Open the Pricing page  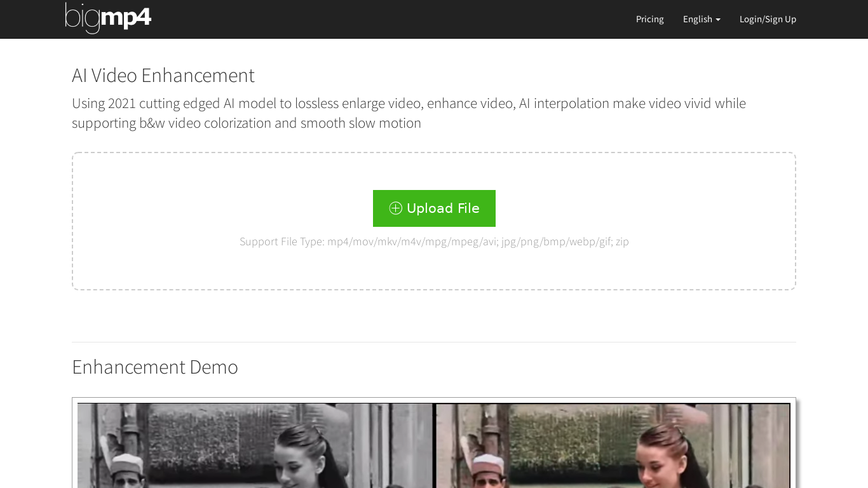649,19
